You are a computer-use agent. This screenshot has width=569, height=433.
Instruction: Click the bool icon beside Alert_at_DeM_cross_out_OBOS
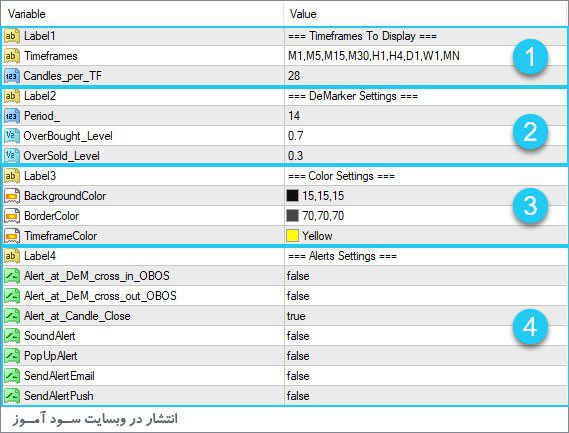tap(12, 296)
